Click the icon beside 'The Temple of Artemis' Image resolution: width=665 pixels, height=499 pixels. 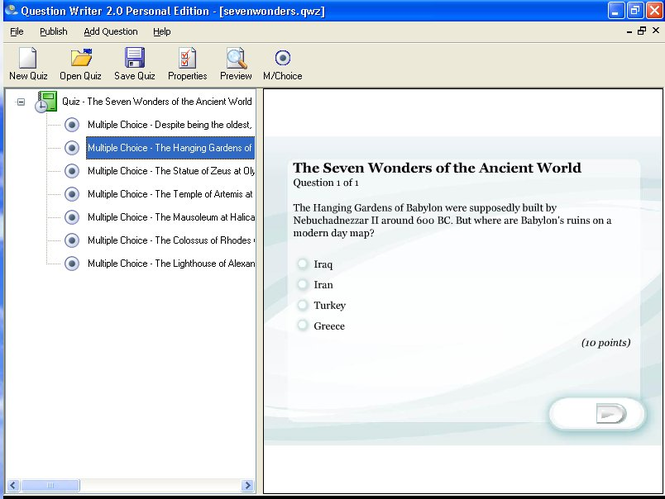point(72,194)
